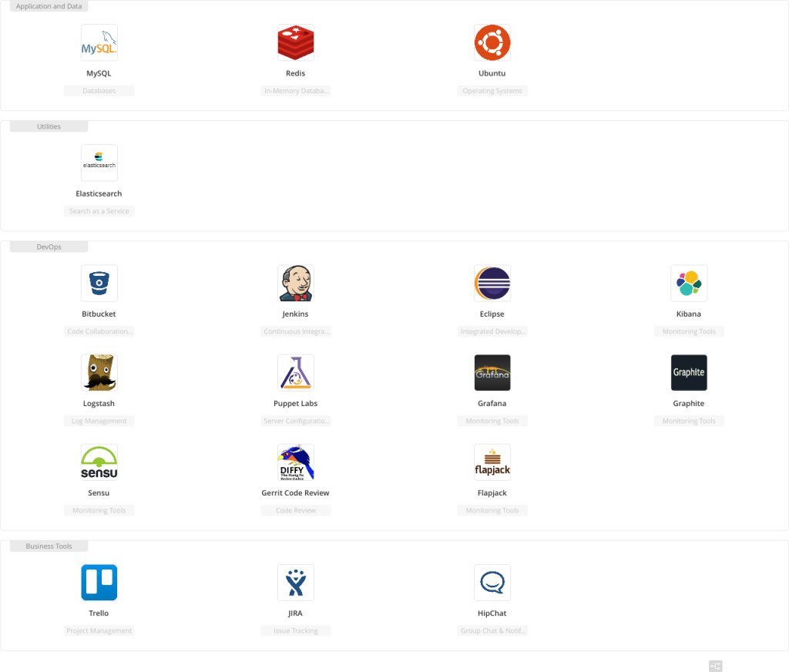
Task: Click the Redis icon
Action: click(296, 42)
